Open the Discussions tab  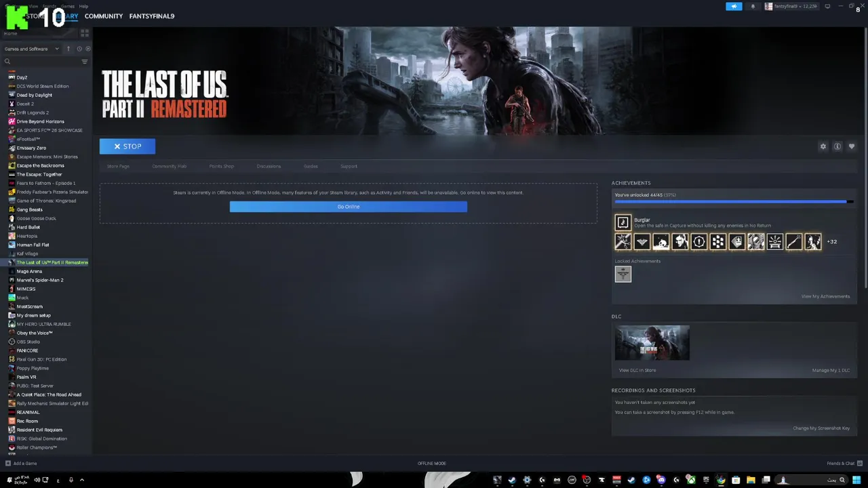coord(269,166)
